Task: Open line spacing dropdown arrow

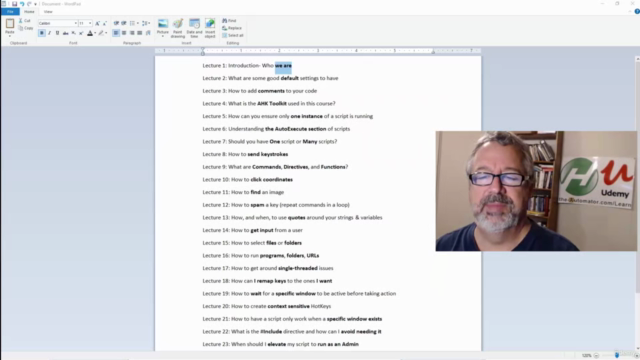Action: click(149, 23)
